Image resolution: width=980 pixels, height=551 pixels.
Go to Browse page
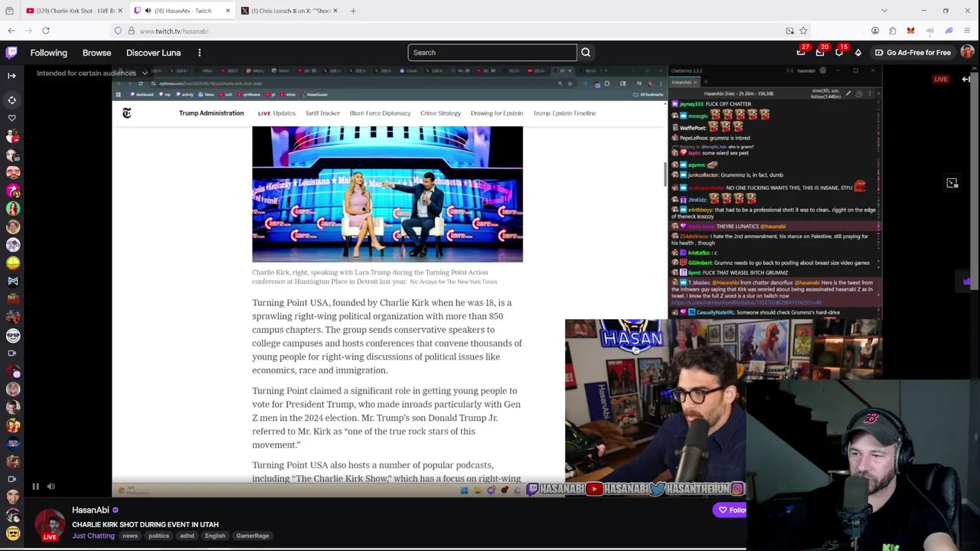pos(96,53)
